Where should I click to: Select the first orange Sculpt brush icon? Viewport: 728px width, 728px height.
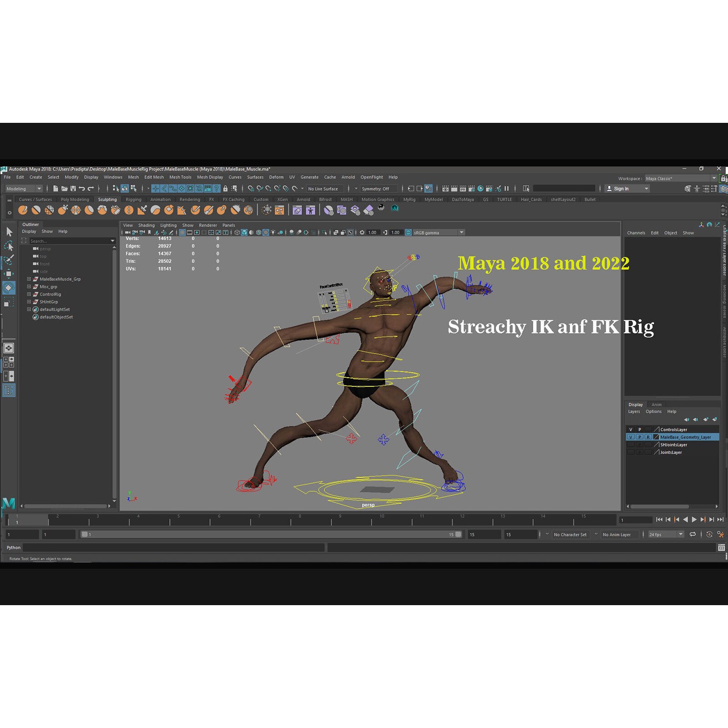(23, 210)
